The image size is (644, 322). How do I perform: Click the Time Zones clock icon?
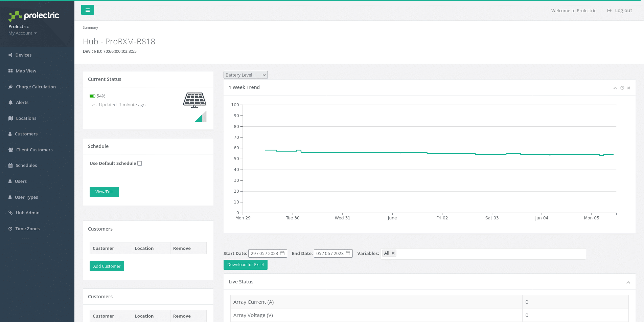click(x=10, y=229)
